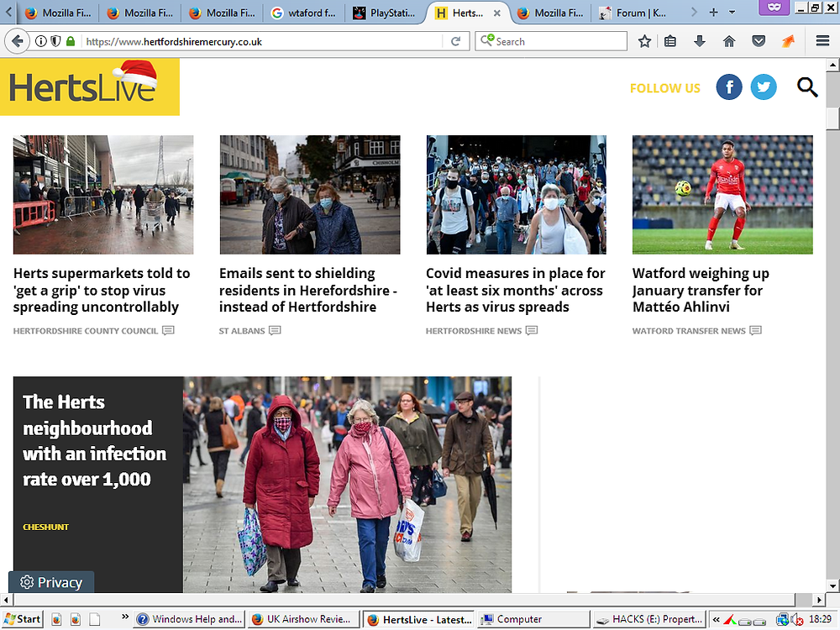
Task: Switch to UK Airshow Review taskbar window
Action: pos(304,619)
